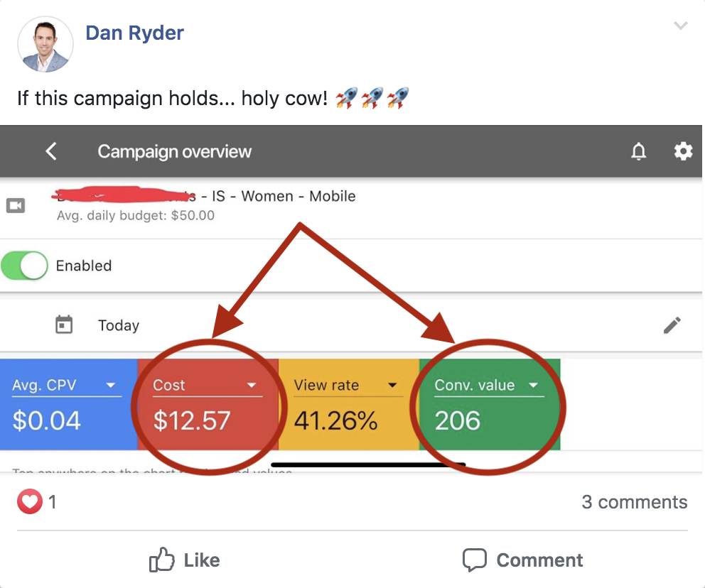Click the green Conv. value tile
The image size is (705, 588).
coord(490,420)
